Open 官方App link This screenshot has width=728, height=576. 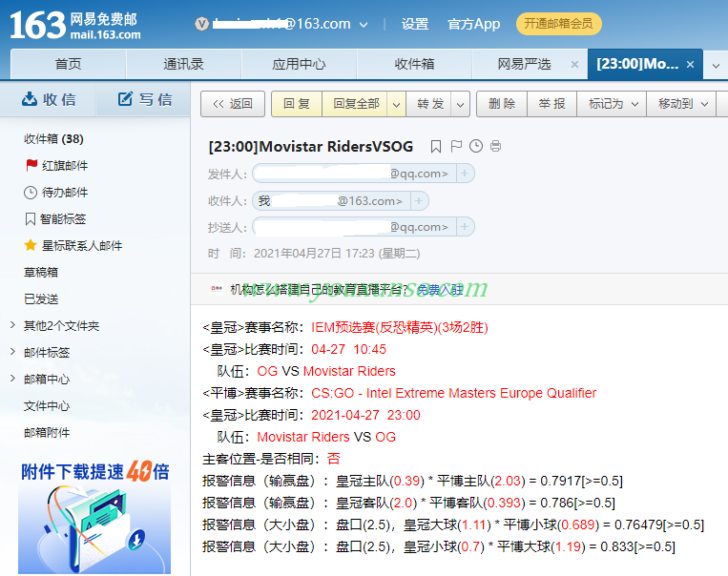[473, 24]
